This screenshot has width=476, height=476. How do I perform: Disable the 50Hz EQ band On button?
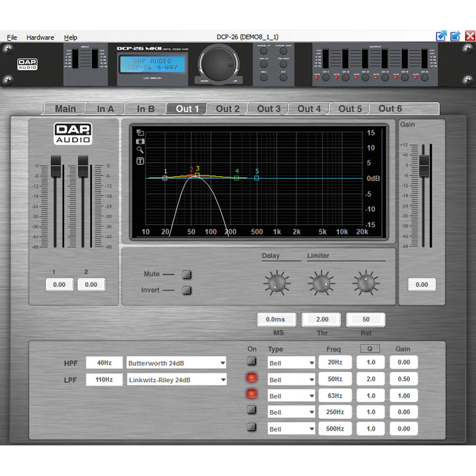point(252,378)
